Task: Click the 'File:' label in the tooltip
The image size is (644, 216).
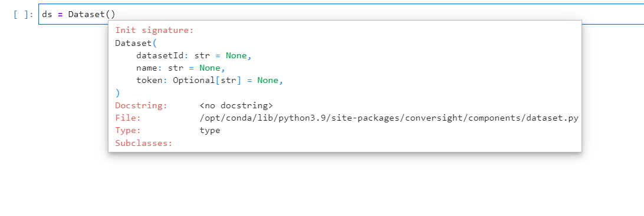Action: coord(128,118)
